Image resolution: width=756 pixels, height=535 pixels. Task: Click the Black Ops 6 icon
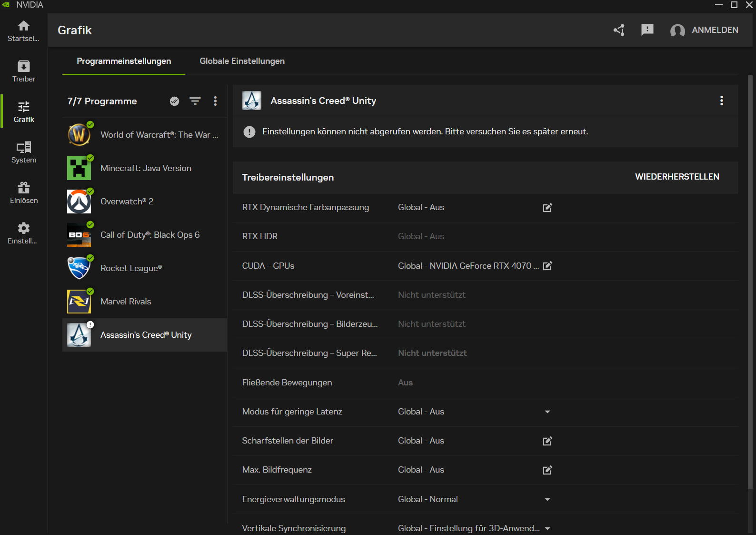(x=79, y=235)
